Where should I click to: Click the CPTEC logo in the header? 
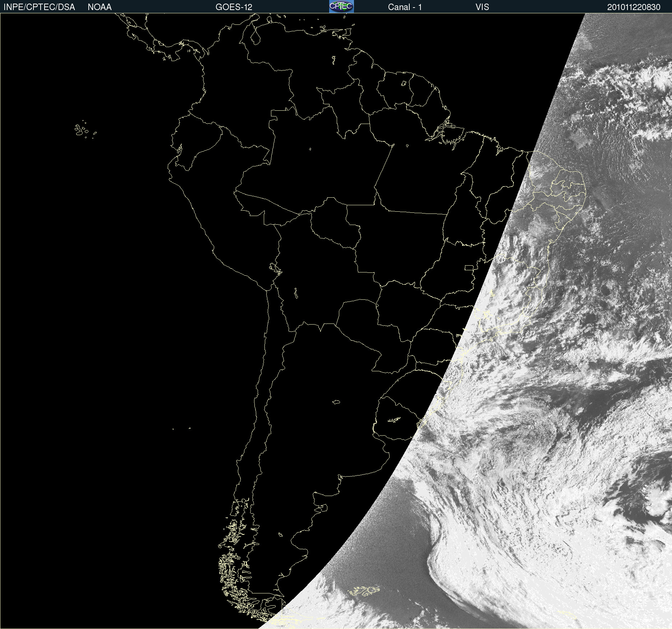click(341, 6)
